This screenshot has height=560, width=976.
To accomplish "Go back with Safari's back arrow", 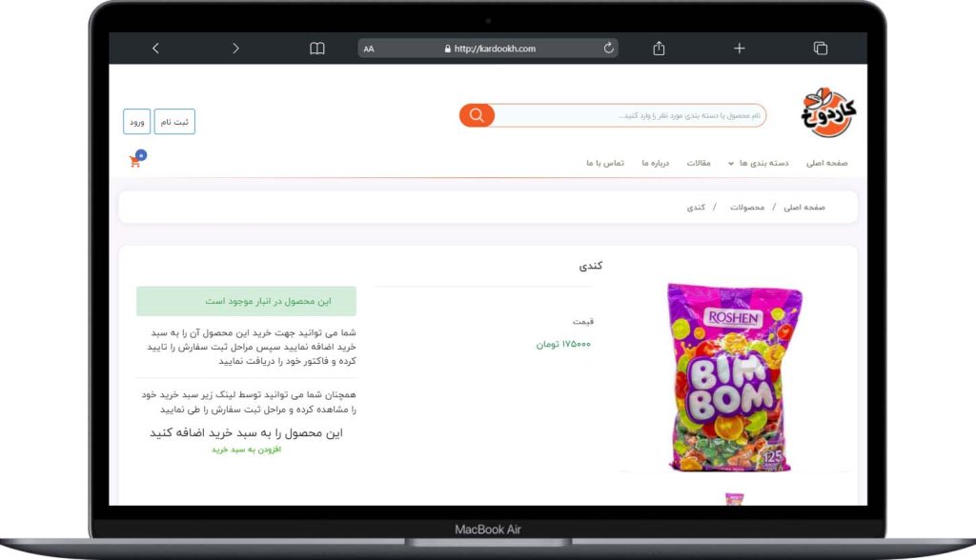I will [155, 49].
